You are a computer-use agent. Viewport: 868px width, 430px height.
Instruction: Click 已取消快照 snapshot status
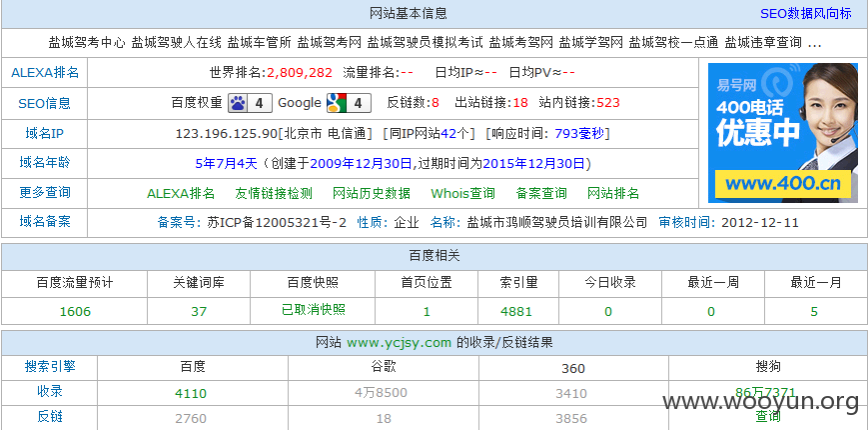(x=314, y=310)
